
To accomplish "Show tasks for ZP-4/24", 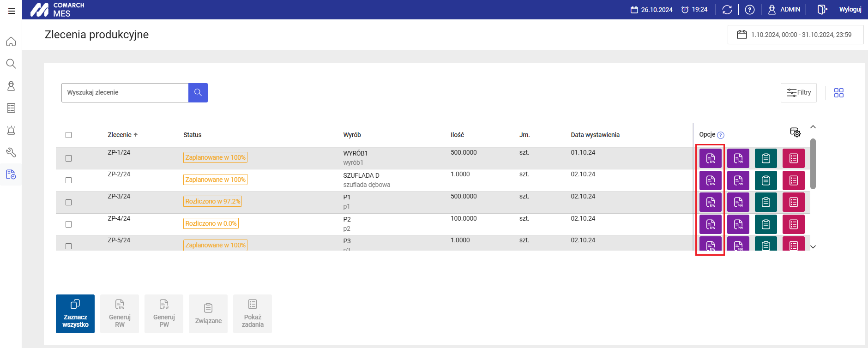I will (x=794, y=224).
